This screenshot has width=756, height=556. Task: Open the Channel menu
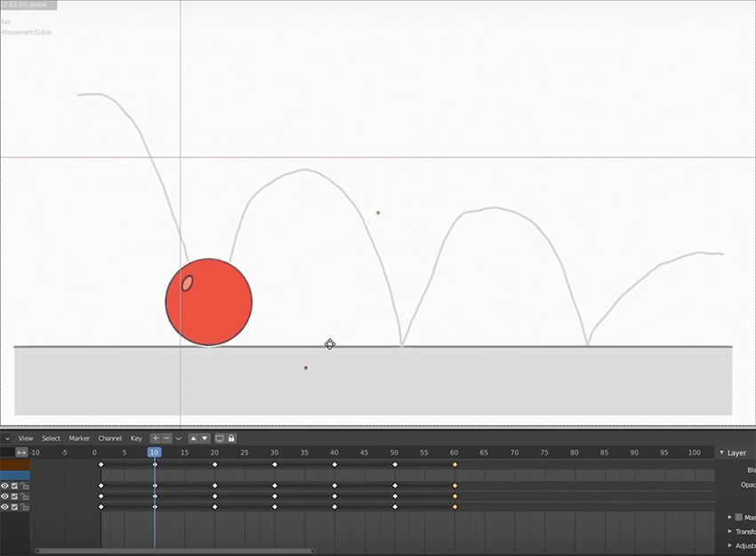pos(110,439)
